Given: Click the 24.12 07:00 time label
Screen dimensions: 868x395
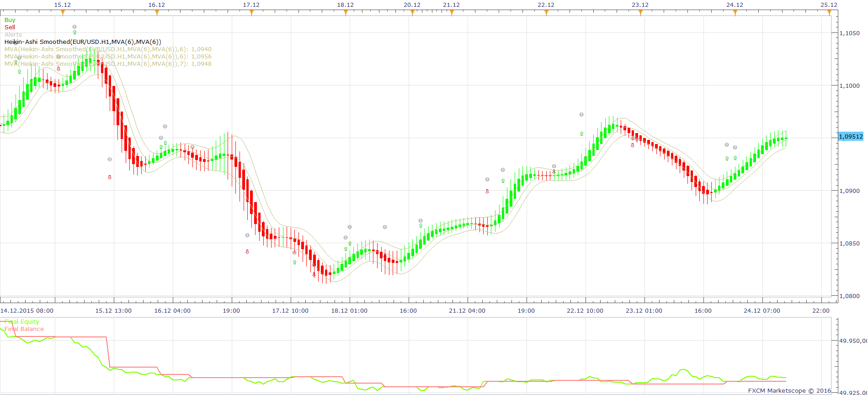Looking at the screenshot, I should 762,311.
